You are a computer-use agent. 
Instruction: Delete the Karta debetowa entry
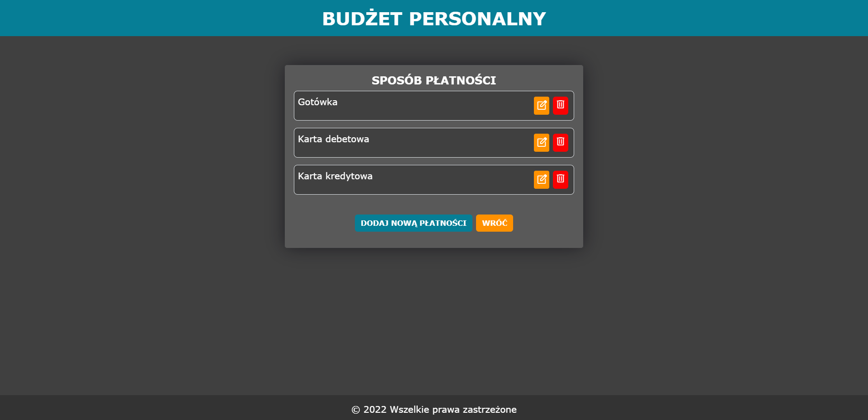(x=560, y=143)
